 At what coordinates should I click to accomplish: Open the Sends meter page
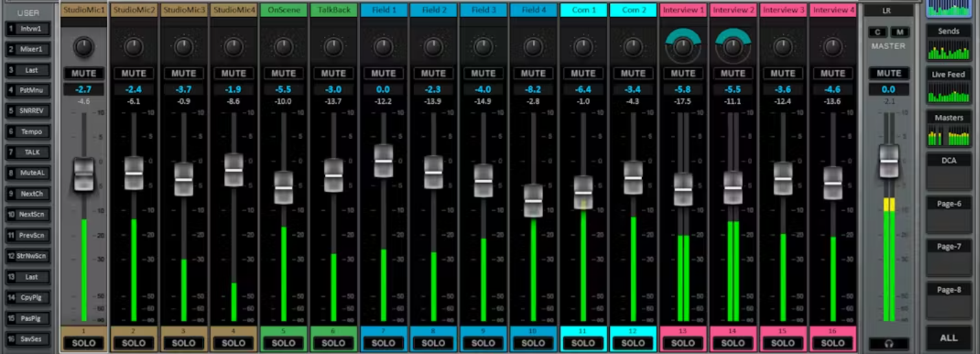[948, 43]
